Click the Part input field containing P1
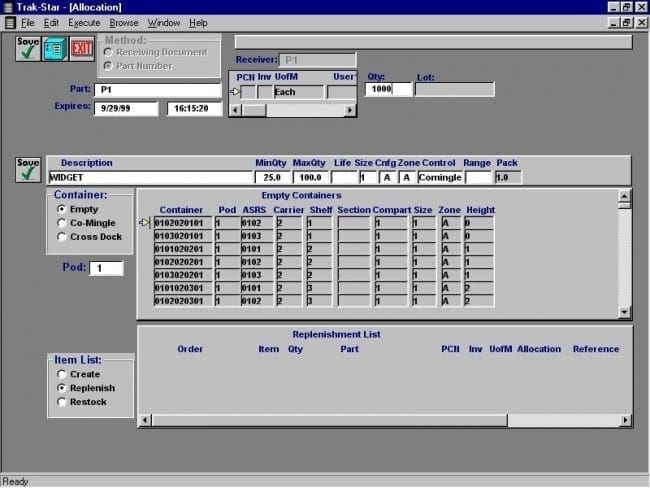The width and height of the screenshot is (650, 488). pos(158,90)
